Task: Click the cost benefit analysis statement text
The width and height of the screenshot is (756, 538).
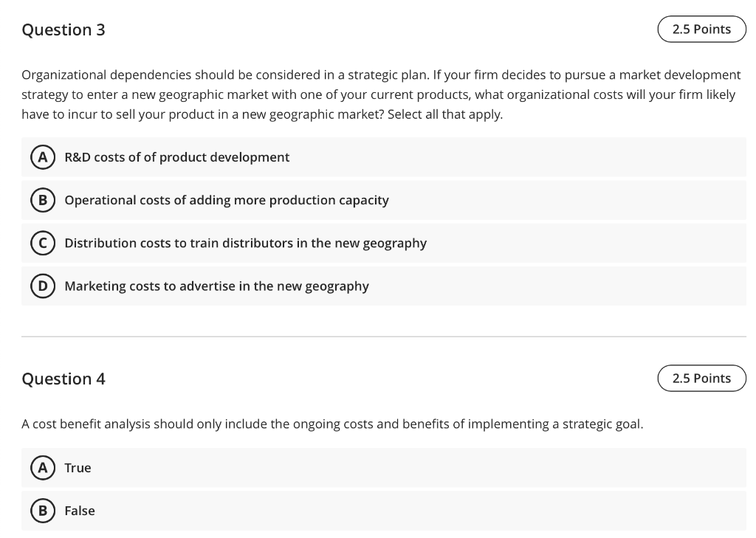Action: coord(332,424)
